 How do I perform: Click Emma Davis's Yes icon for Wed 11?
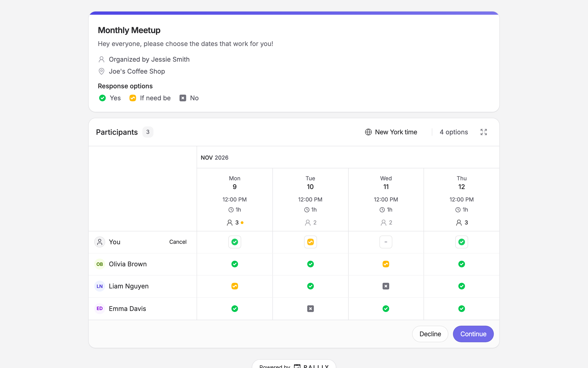(386, 309)
